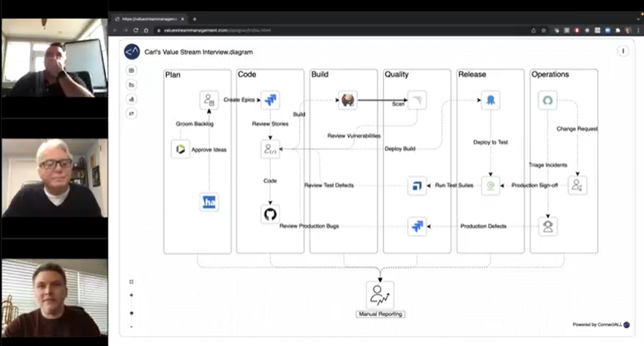Screen dimensions: 644x346
Task: Click the extensions puzzle icon in the browser
Action: click(x=618, y=31)
